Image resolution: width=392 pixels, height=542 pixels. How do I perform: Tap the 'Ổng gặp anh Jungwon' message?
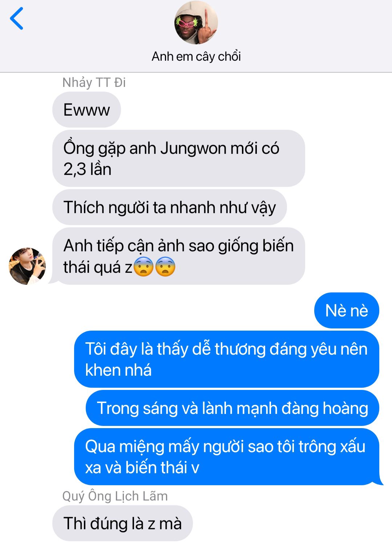(178, 158)
